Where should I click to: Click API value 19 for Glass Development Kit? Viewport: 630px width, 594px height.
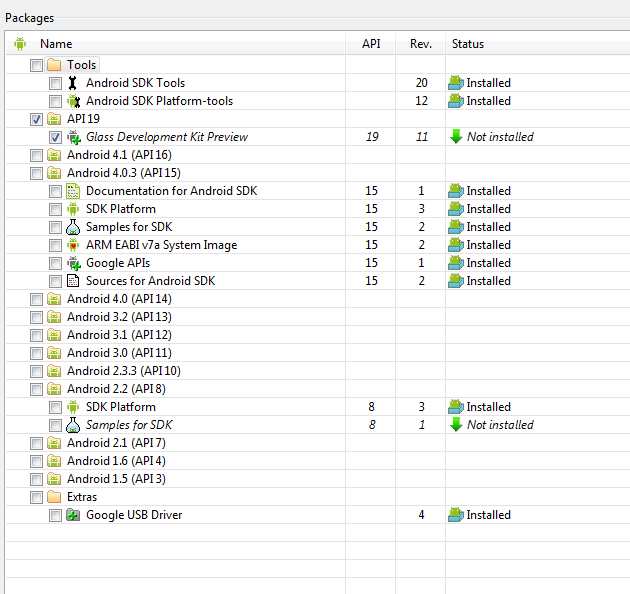point(372,137)
